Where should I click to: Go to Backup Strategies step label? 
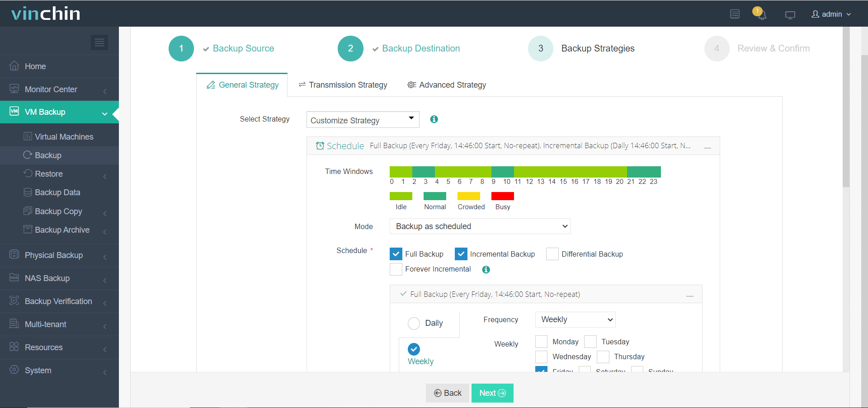point(598,48)
